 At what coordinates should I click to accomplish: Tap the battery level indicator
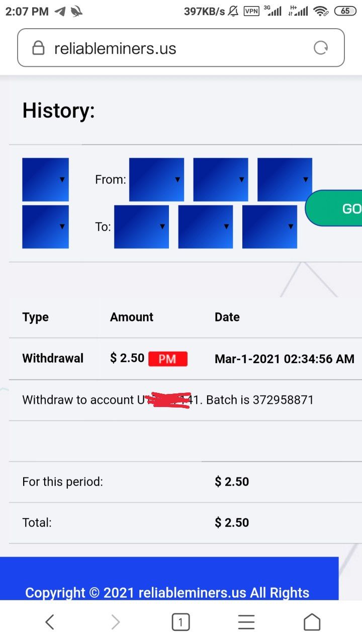(345, 11)
